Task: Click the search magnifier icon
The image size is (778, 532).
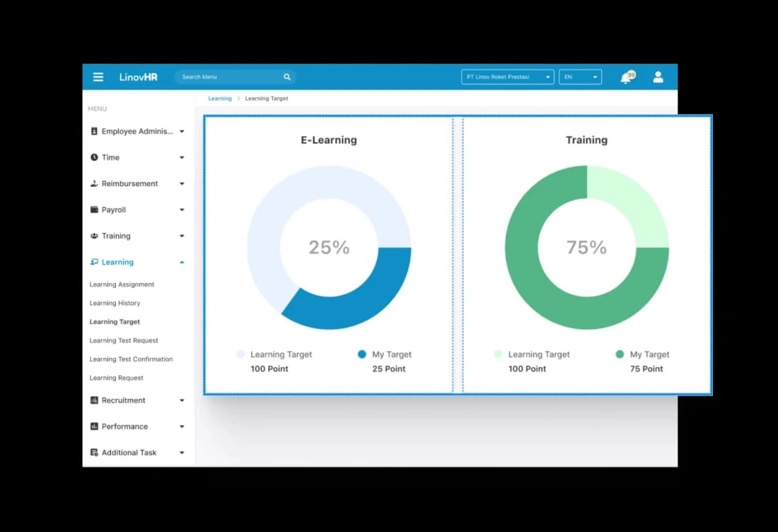Action: pos(286,77)
